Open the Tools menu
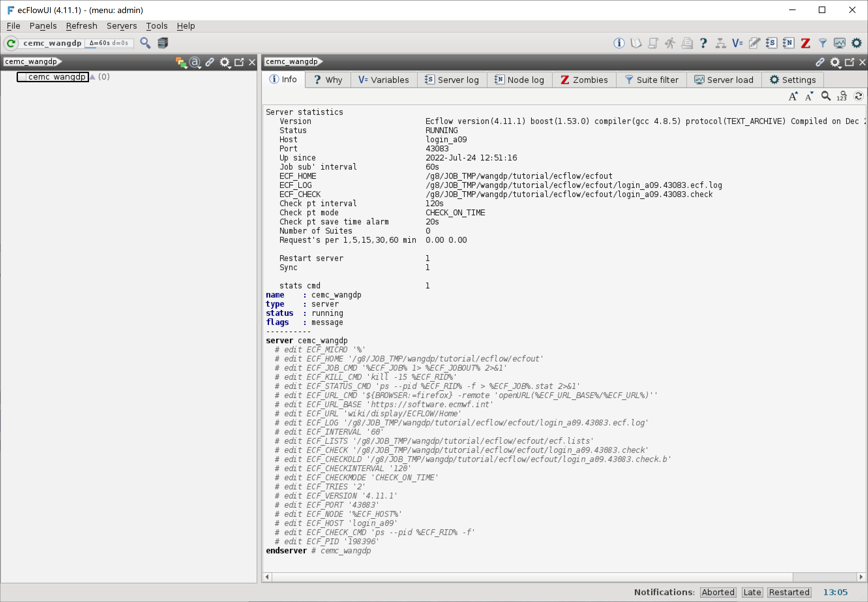 [x=157, y=26]
